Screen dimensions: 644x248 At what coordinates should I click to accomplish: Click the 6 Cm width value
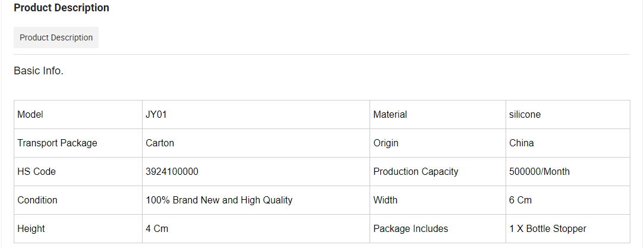[520, 200]
